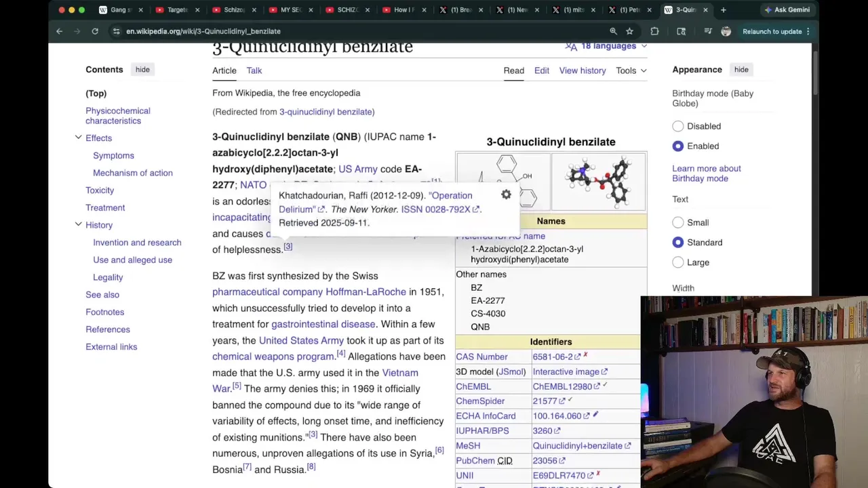Open site information icon in address bar

(116, 31)
